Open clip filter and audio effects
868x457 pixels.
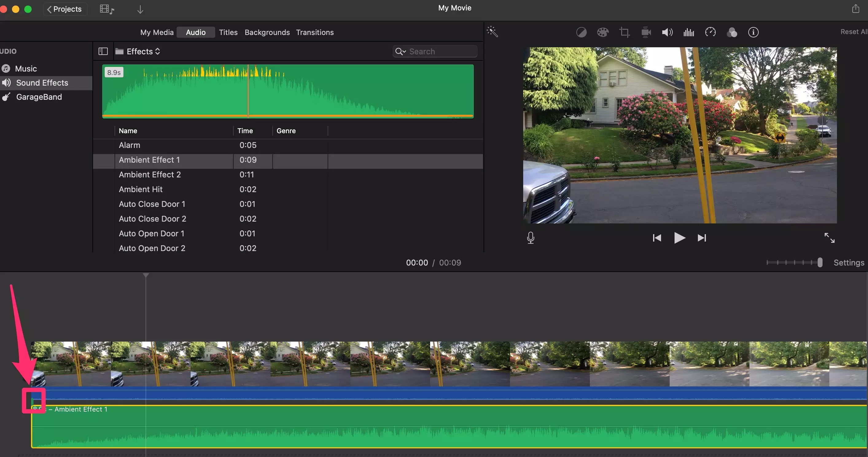pyautogui.click(x=732, y=32)
